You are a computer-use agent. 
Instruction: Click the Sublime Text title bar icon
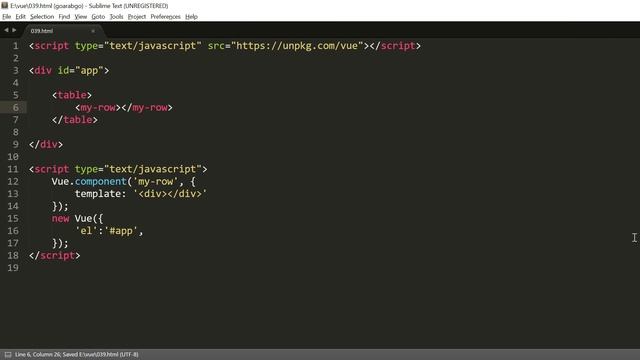tap(4, 5)
